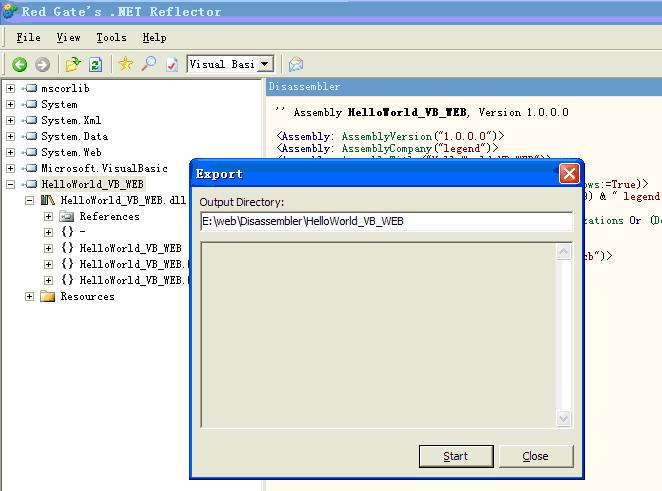The width and height of the screenshot is (662, 491).
Task: Expand the Resources node
Action: pos(29,296)
